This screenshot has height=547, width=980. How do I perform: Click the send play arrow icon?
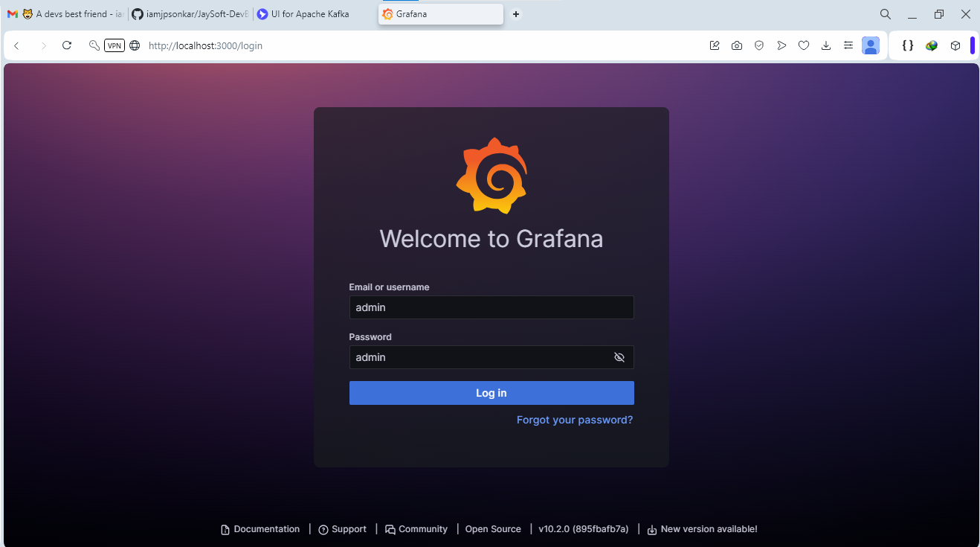point(781,45)
